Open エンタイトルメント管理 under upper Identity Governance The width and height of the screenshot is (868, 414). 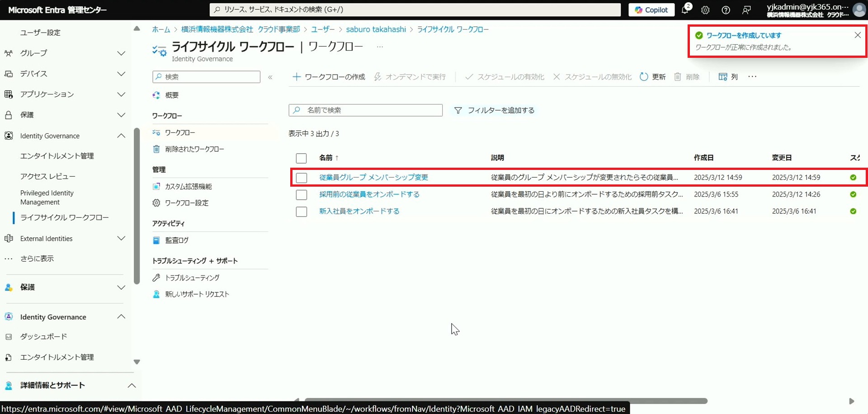[x=57, y=156]
